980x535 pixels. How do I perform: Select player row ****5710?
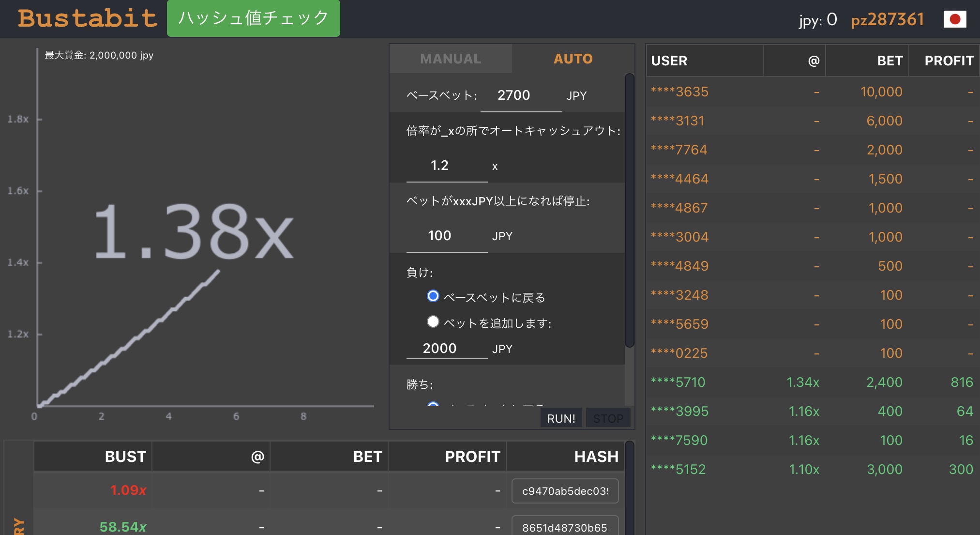click(x=813, y=382)
